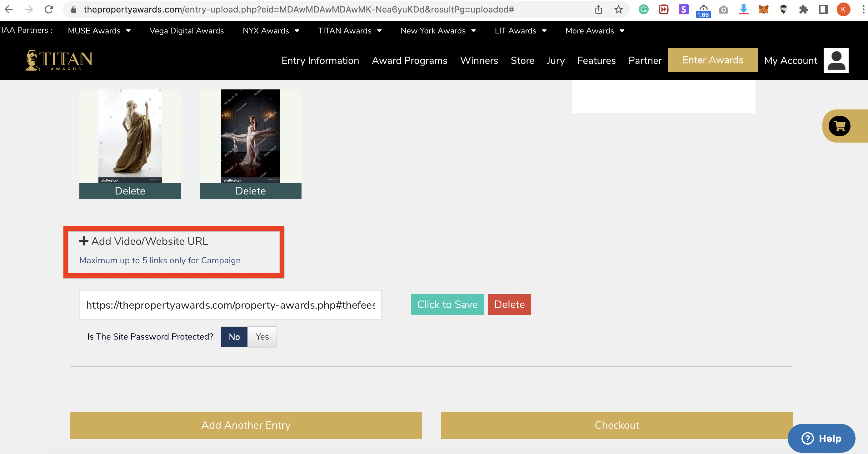Image resolution: width=868 pixels, height=454 pixels.
Task: Open the MetaMask fox extension
Action: pyautogui.click(x=763, y=9)
